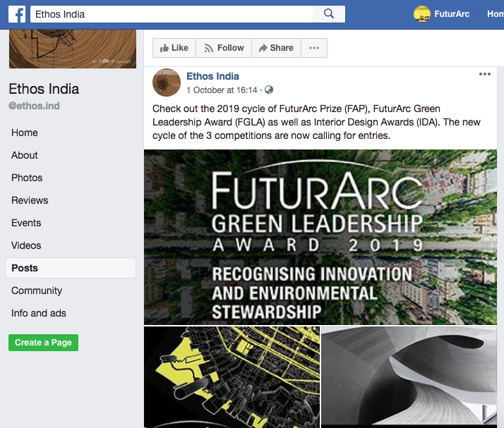Open the post options three-dot menu
The height and width of the screenshot is (428, 504).
coord(485,74)
